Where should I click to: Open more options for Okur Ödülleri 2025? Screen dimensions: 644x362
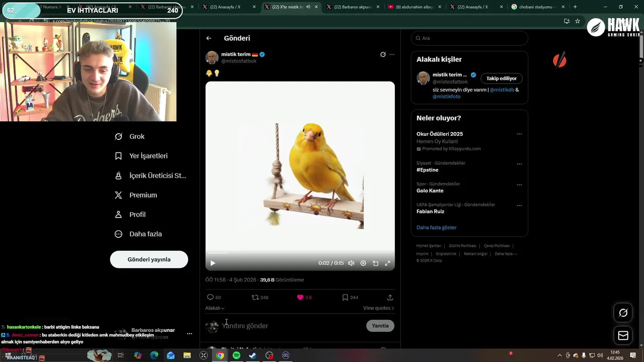pyautogui.click(x=519, y=134)
